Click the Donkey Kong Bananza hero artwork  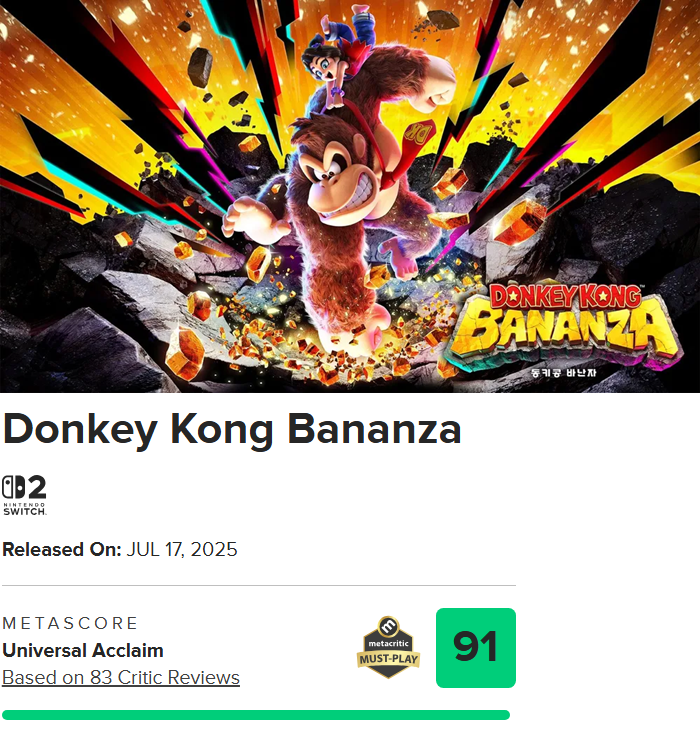[350, 196]
